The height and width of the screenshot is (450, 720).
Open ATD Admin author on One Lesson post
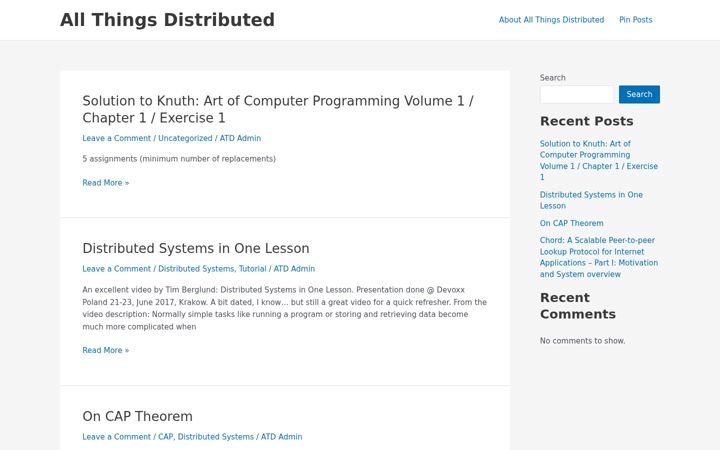coord(294,269)
